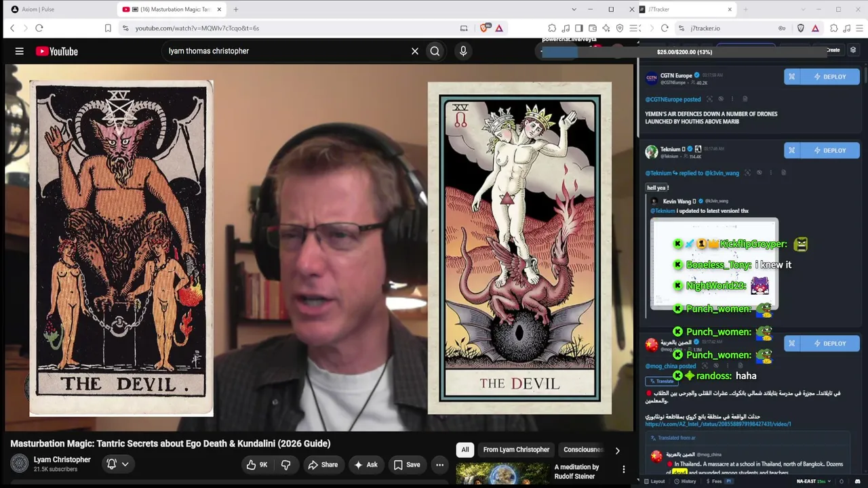Viewport: 868px width, 488px height.
Task: Open the x.com AZ_Intel status link
Action: tap(718, 424)
